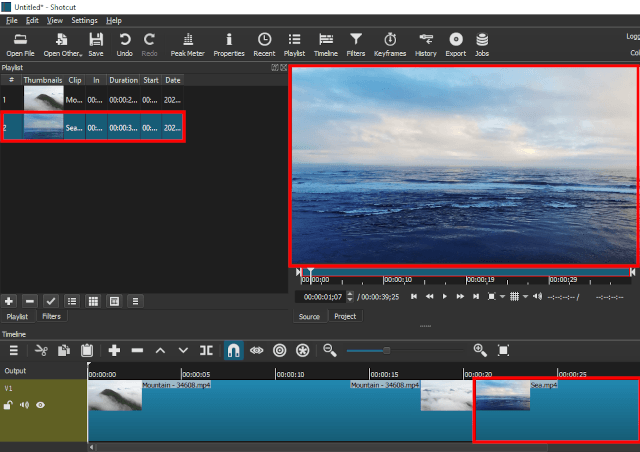640x452 pixels.
Task: Open the Settings menu
Action: point(84,20)
